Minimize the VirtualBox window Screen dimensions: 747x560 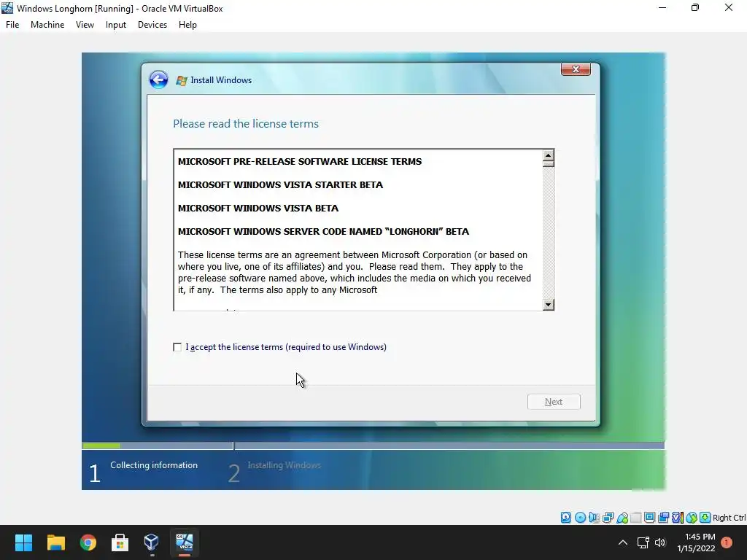(662, 7)
